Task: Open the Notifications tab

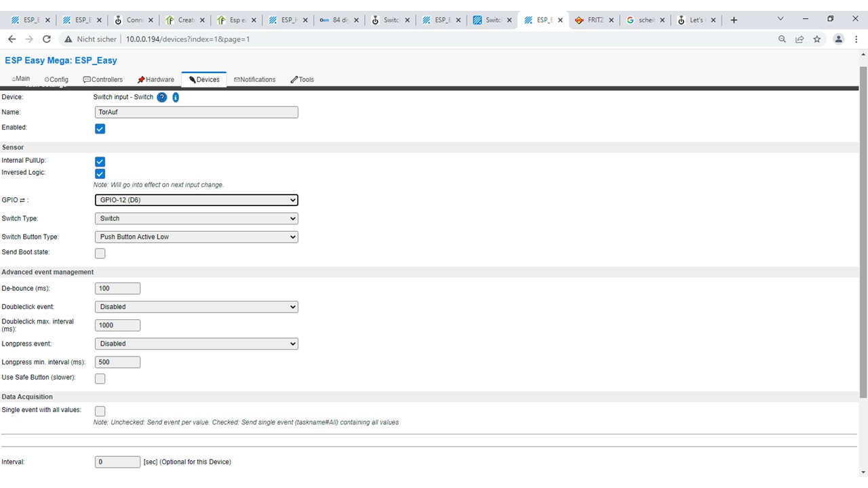Action: pos(255,79)
